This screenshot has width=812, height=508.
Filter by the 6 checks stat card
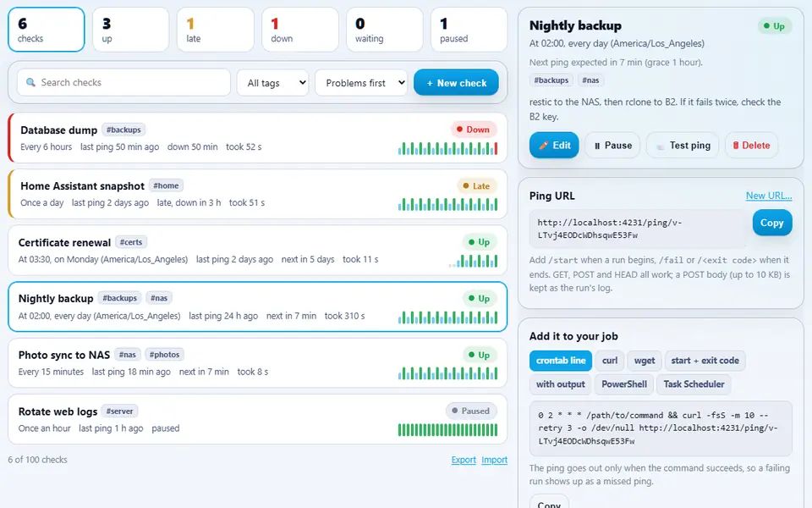click(46, 30)
